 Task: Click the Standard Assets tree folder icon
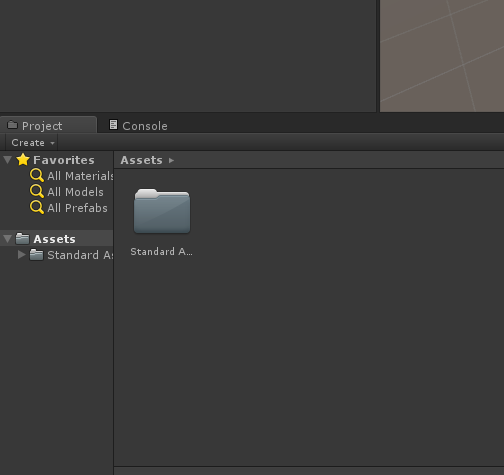(x=36, y=255)
